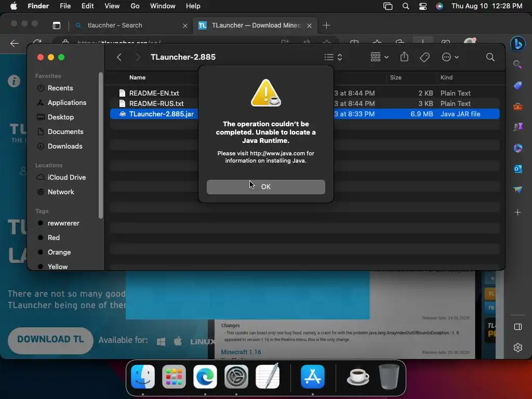Open the Help menu
This screenshot has width=532, height=399.
pos(193,6)
